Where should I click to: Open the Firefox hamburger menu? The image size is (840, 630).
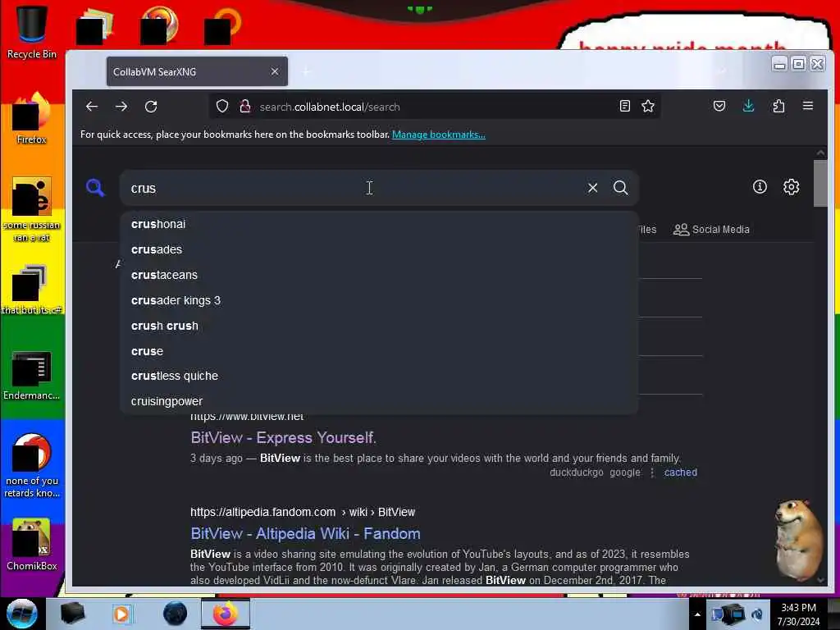point(808,106)
